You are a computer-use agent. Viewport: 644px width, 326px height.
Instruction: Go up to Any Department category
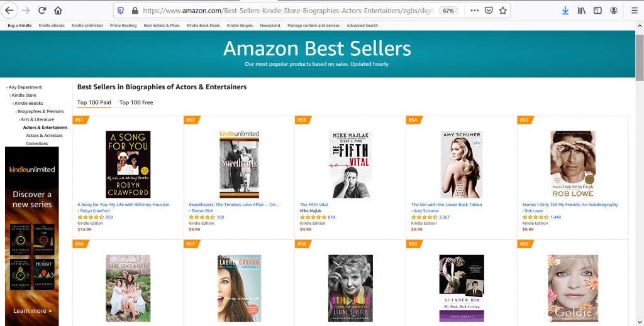pos(25,87)
